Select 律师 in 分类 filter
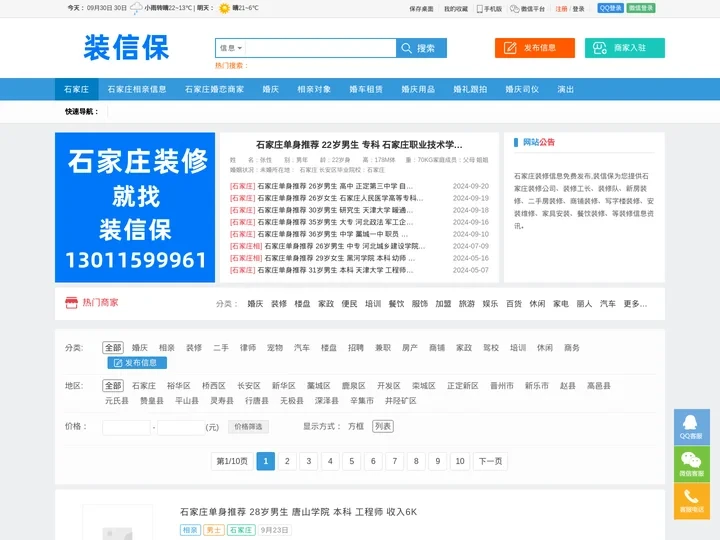 tap(248, 348)
